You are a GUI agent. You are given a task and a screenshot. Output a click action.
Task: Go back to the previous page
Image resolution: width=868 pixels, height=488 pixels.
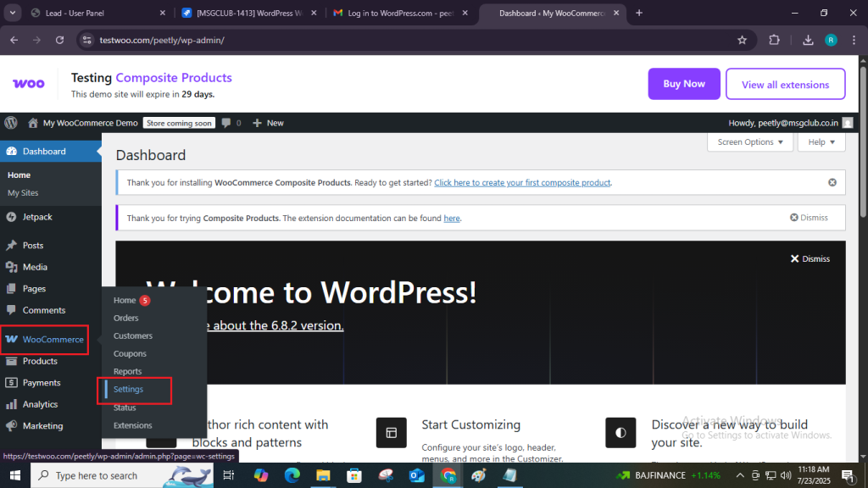pyautogui.click(x=14, y=40)
